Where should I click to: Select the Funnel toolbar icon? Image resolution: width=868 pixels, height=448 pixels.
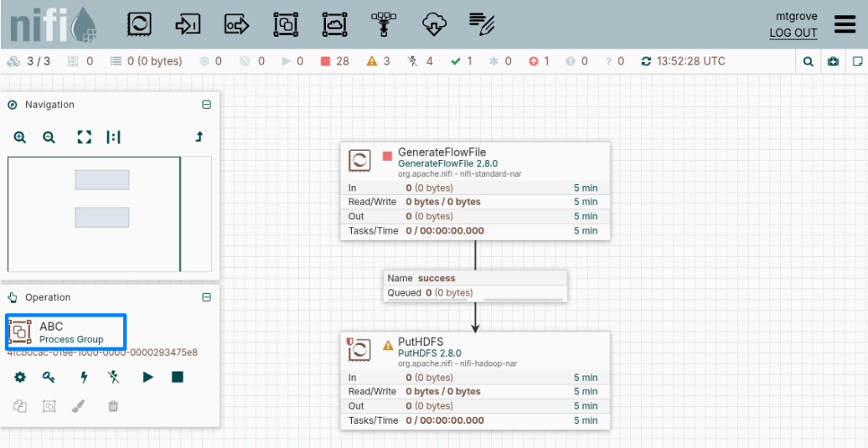pos(383,24)
